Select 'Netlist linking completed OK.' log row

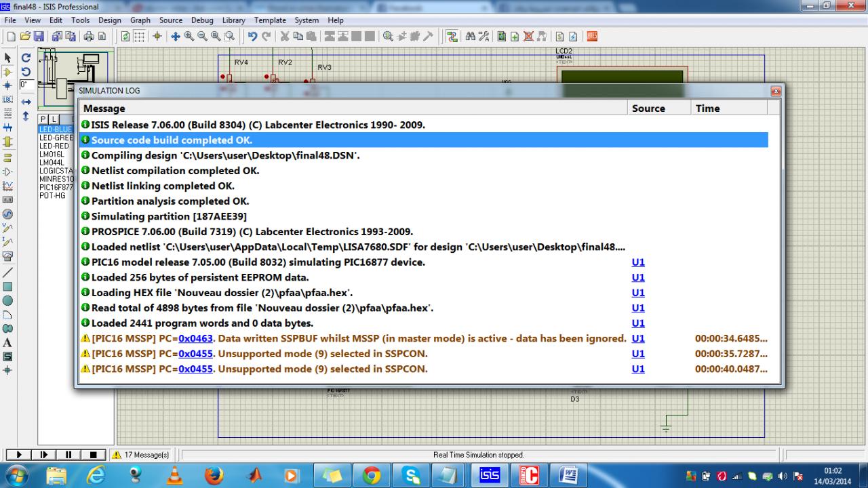[x=424, y=186]
